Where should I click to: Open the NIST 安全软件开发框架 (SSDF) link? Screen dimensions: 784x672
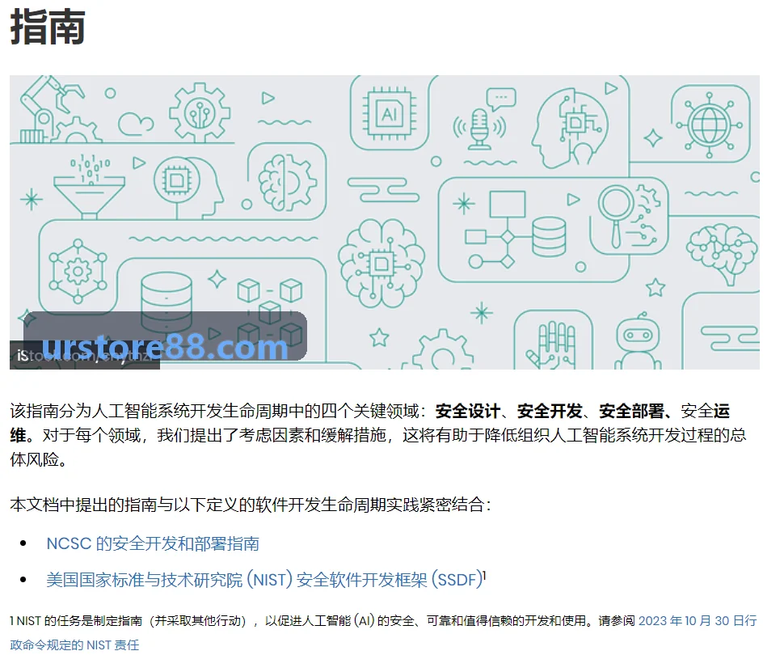264,580
